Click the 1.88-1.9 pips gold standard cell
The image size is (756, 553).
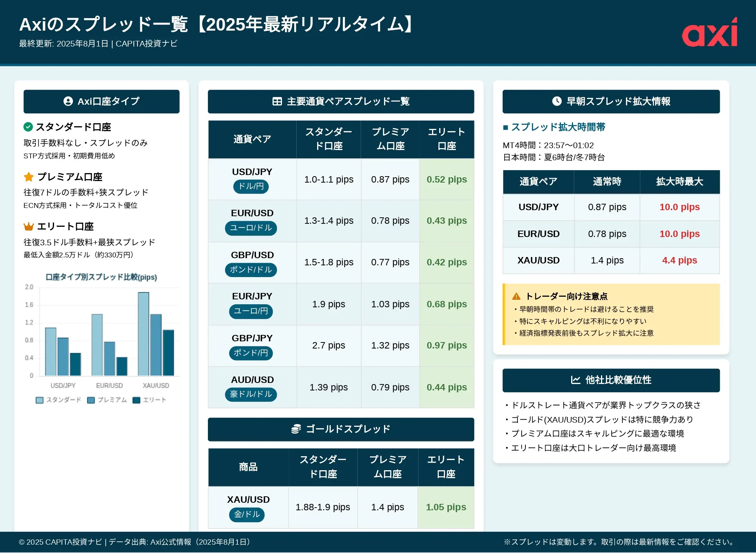(323, 507)
